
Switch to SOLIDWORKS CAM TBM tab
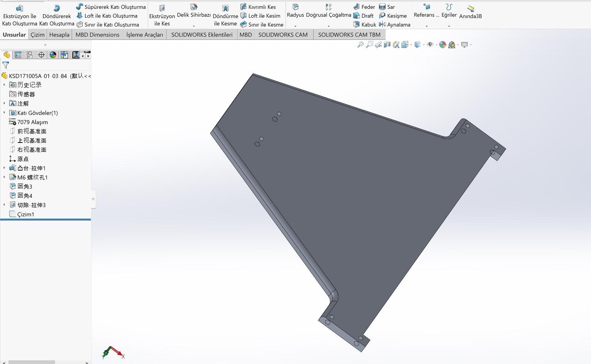pyautogui.click(x=349, y=34)
